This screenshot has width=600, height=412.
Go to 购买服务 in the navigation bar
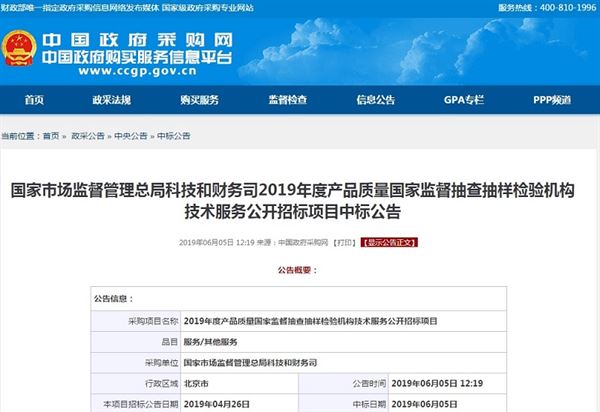pyautogui.click(x=200, y=100)
